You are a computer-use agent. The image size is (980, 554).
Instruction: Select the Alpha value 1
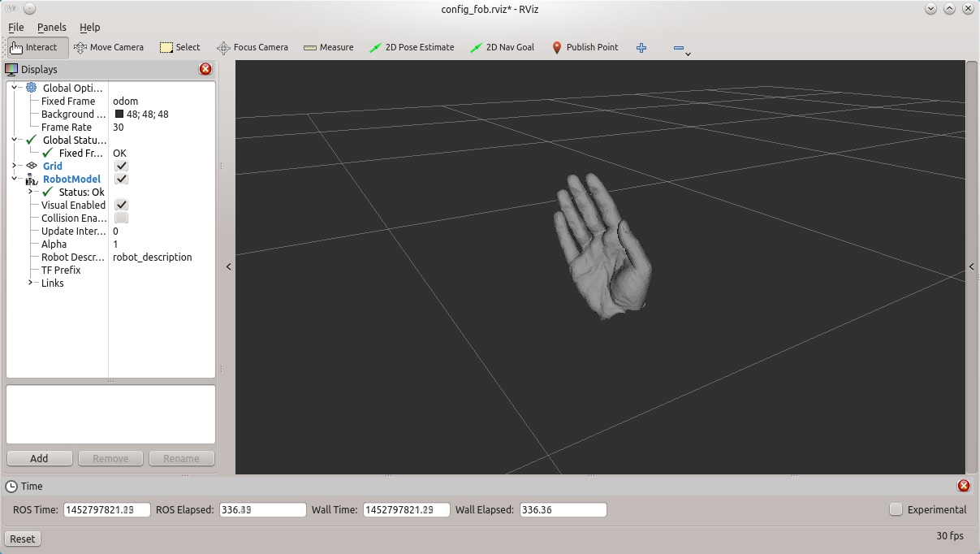coord(115,244)
